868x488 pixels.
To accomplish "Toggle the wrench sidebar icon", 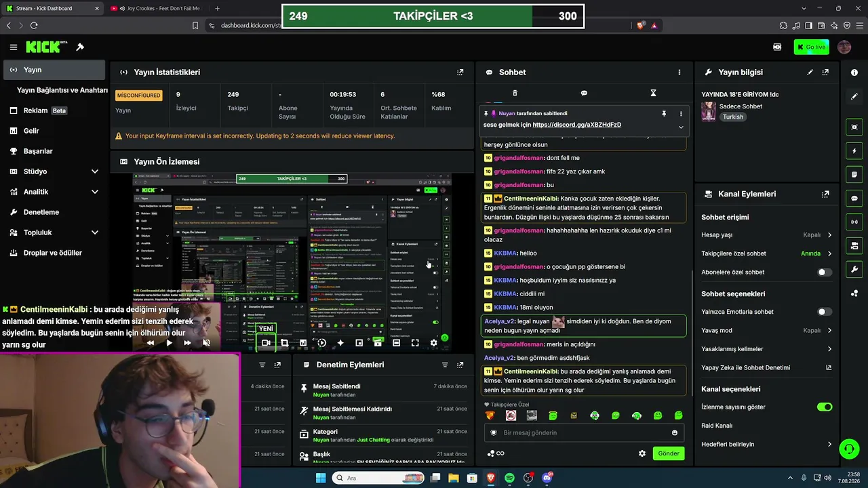I will 854,269.
